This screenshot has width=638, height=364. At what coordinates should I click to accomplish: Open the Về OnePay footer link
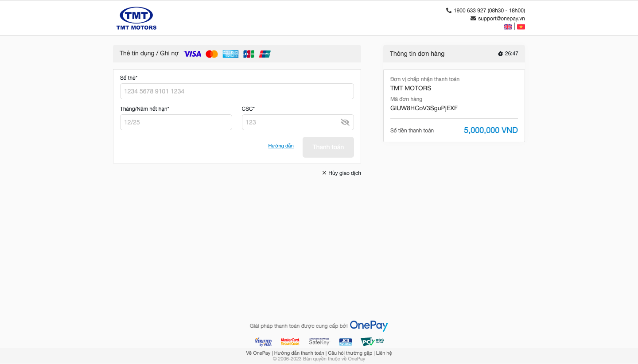(258, 353)
